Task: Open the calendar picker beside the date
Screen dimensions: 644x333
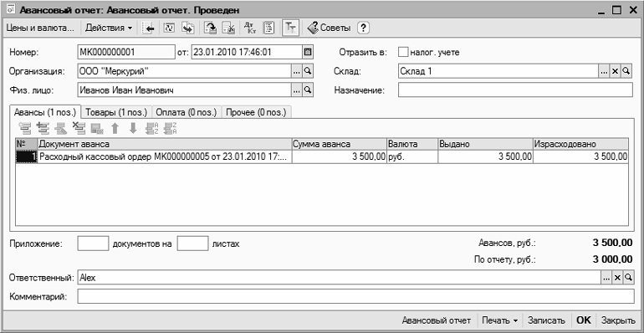Action: [x=308, y=52]
